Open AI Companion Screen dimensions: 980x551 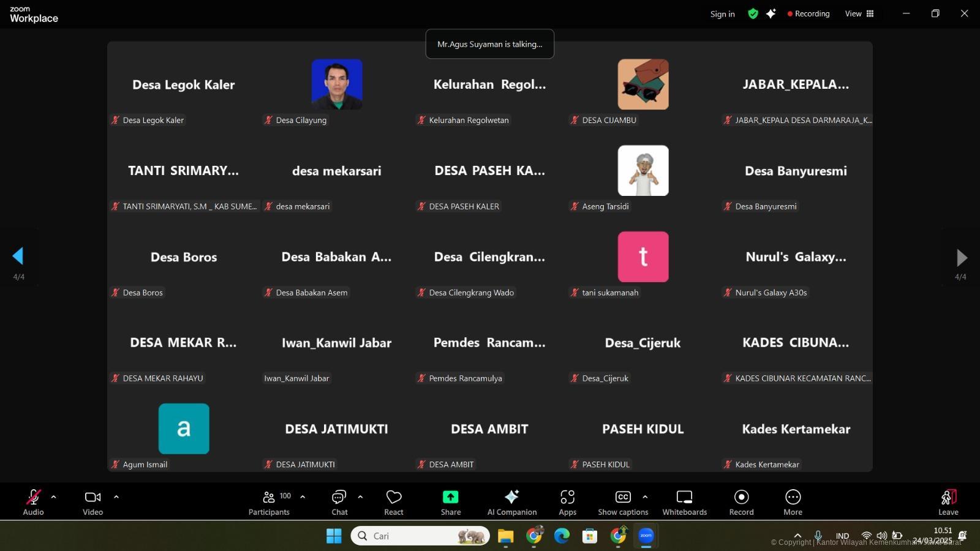(511, 502)
